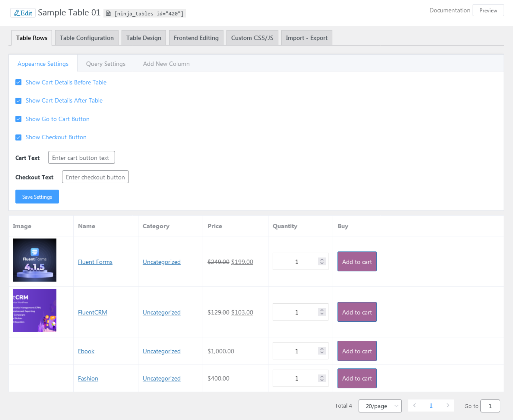This screenshot has height=420, width=513.
Task: Open the Query Settings tab
Action: click(105, 64)
